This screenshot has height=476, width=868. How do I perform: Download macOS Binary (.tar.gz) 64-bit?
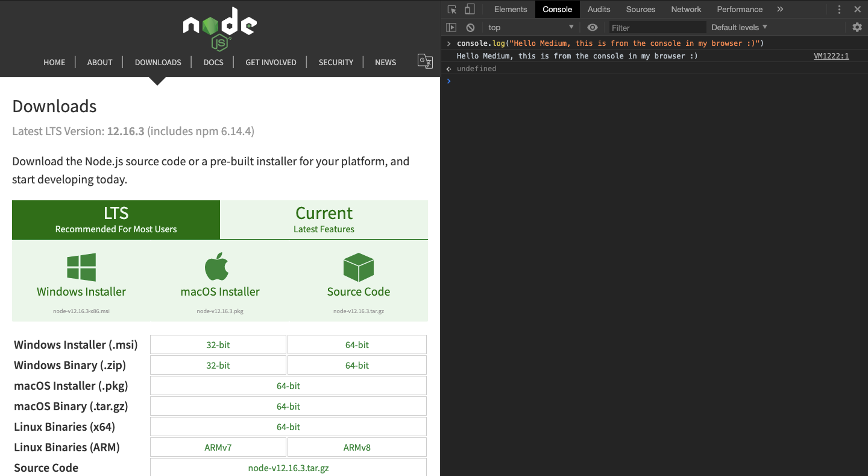click(288, 407)
